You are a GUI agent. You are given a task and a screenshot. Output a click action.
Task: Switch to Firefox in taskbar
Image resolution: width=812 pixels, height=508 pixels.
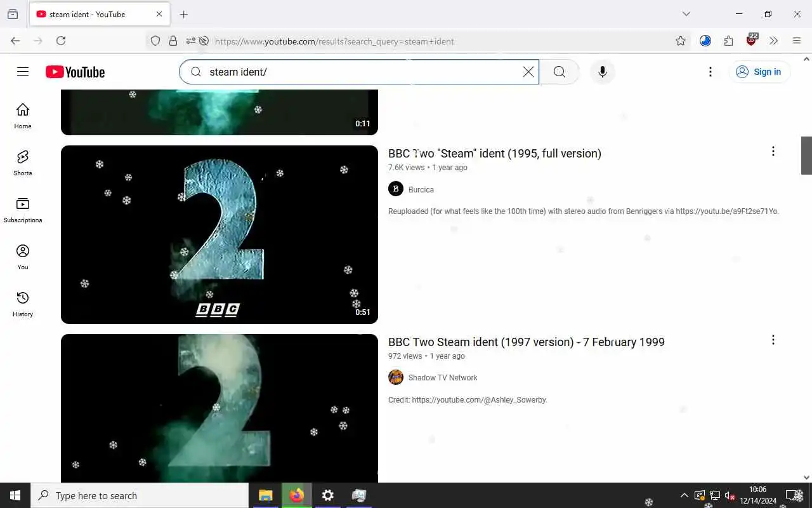pyautogui.click(x=296, y=495)
